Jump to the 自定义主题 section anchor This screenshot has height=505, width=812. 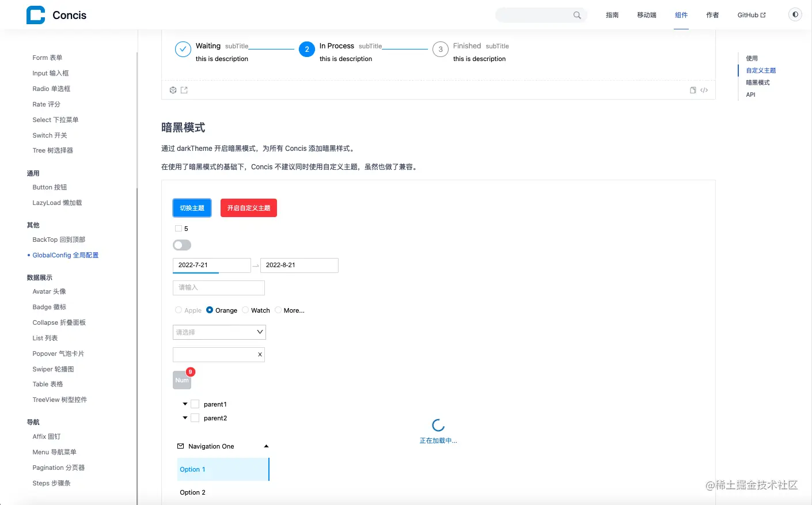click(x=761, y=70)
